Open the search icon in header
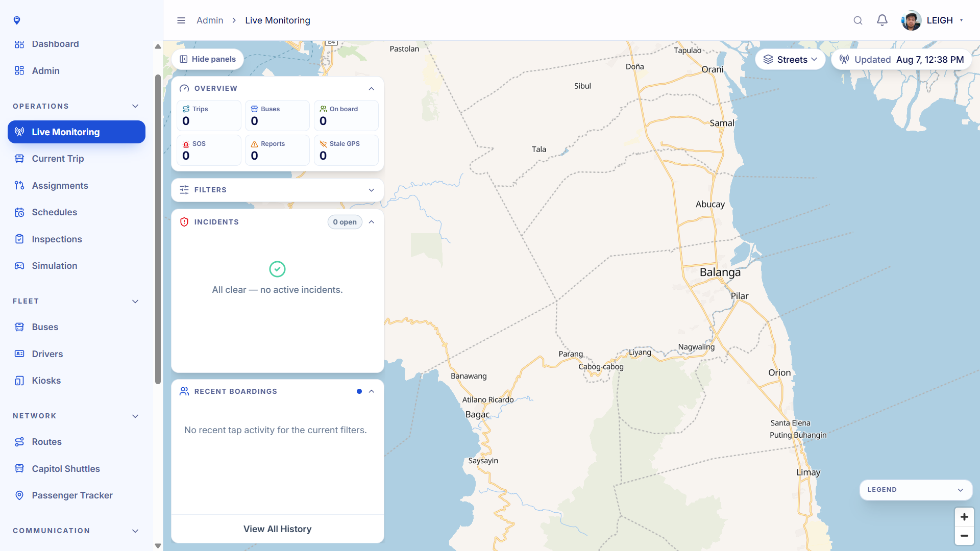 pyautogui.click(x=858, y=20)
